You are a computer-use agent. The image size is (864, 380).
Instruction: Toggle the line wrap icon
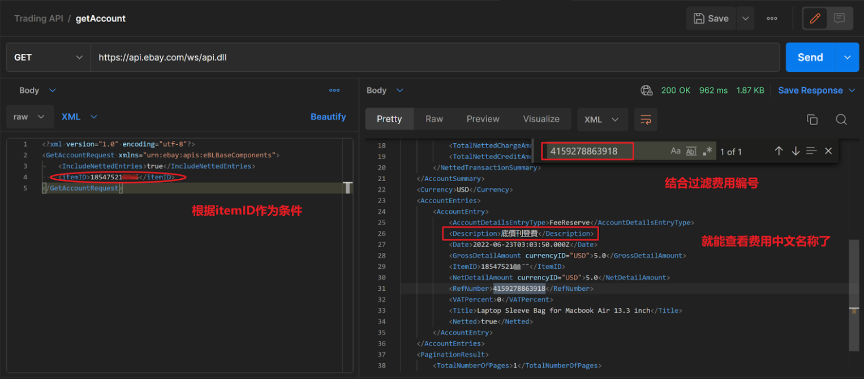[645, 119]
